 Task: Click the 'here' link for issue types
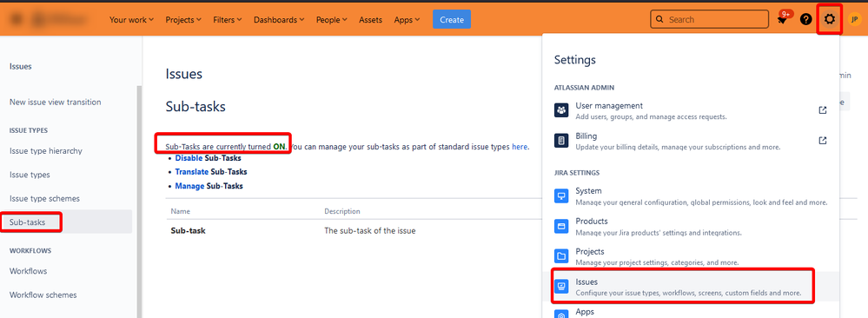tap(520, 147)
